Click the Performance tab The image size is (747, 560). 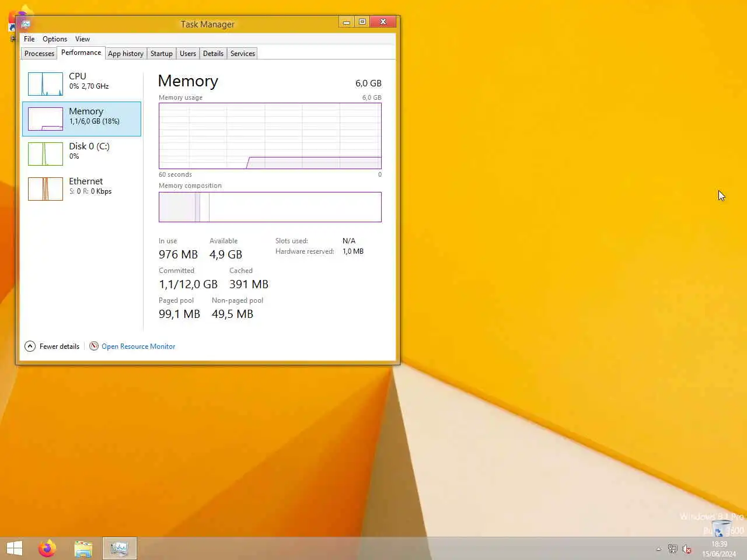click(81, 52)
